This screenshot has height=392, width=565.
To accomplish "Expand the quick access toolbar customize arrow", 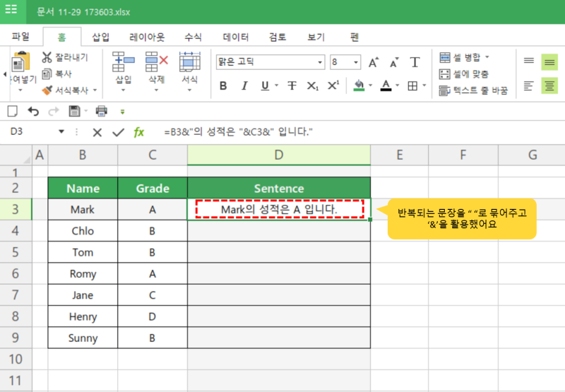I will (x=122, y=112).
